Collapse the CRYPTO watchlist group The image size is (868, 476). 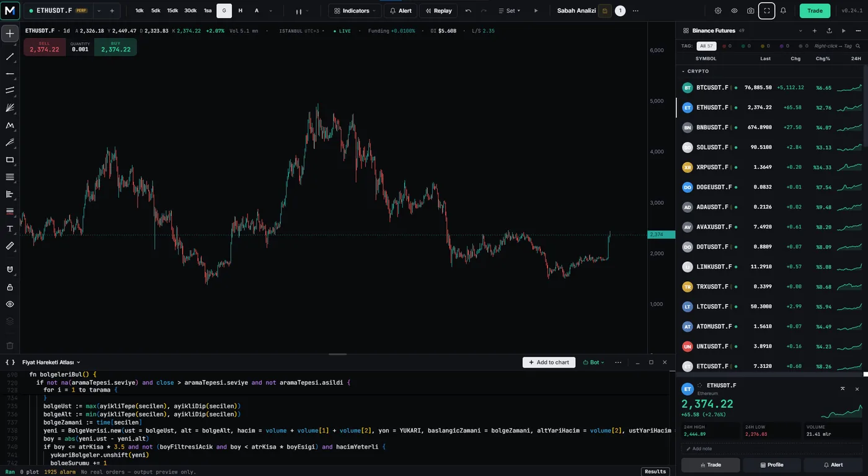click(x=683, y=71)
